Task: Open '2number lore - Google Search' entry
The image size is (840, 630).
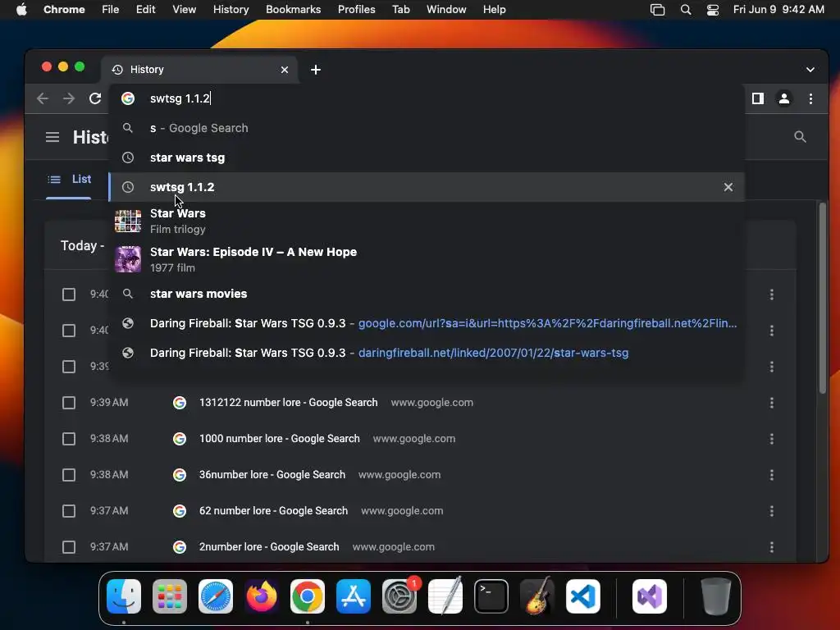Action: (x=269, y=547)
